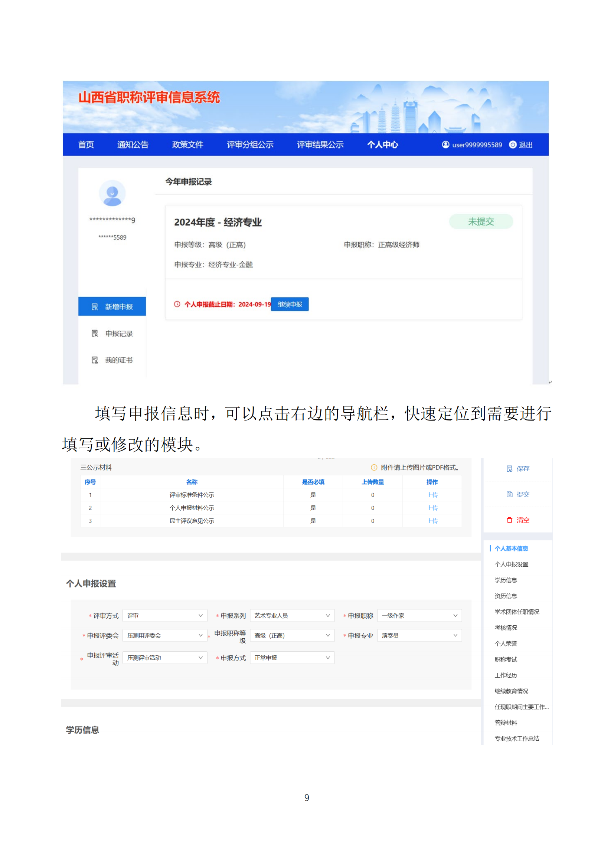
Task: Click the 申报记录 sidebar icon
Action: coord(95,333)
